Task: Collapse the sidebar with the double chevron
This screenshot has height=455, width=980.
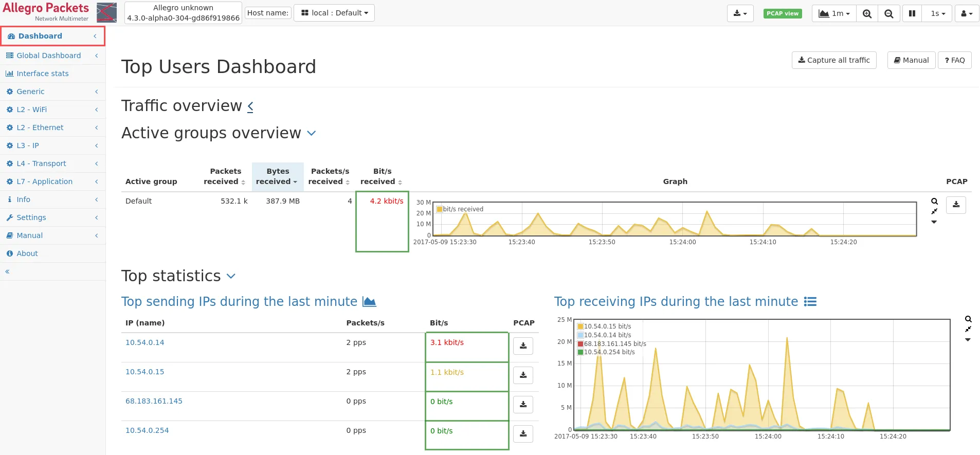Action: click(x=8, y=271)
